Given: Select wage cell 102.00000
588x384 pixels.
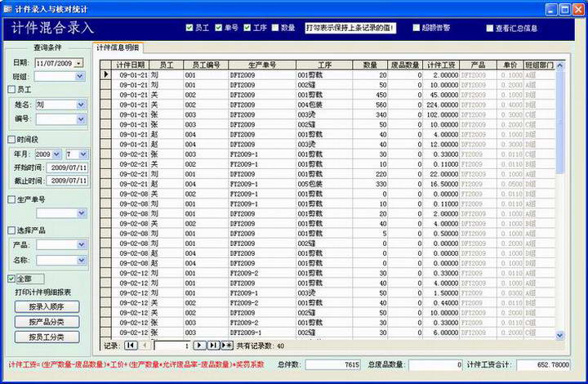Looking at the screenshot, I should [x=441, y=114].
